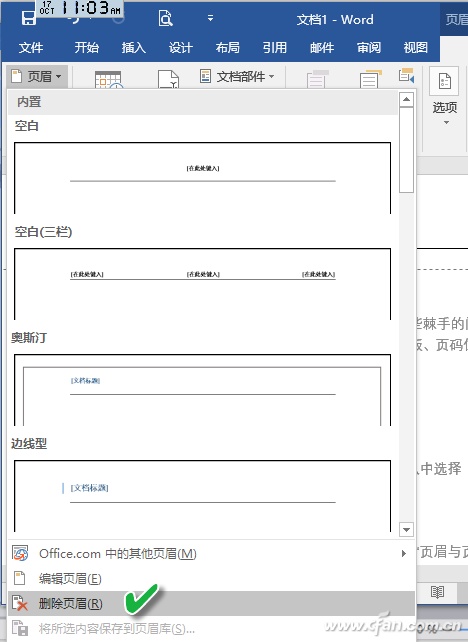Click the delete header icon with red X
The image size is (468, 642).
click(20, 604)
